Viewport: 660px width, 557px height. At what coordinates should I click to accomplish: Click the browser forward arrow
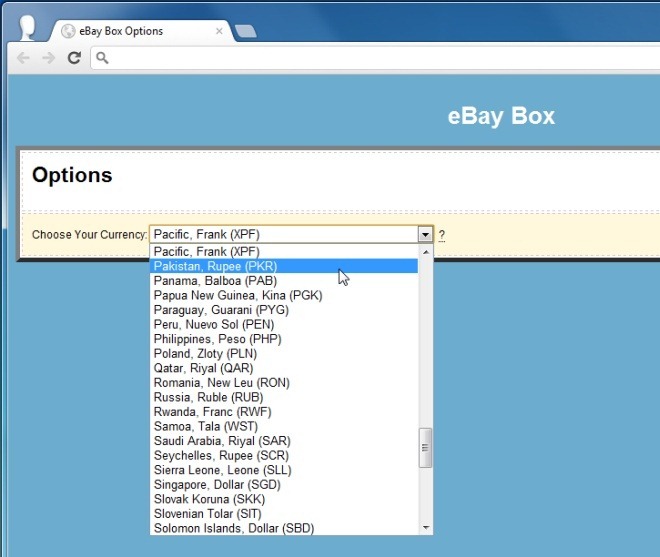click(x=49, y=58)
